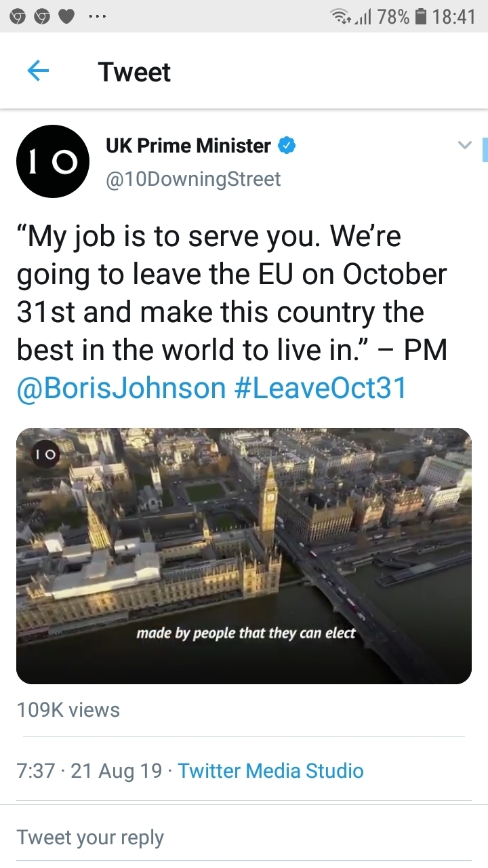Open the #LeaveOct31 hashtag

click(x=319, y=388)
